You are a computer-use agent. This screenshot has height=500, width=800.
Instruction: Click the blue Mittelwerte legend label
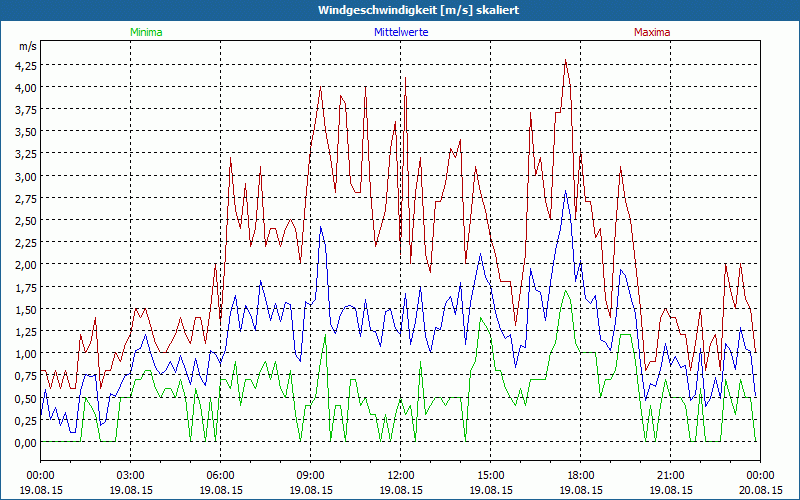tap(401, 32)
